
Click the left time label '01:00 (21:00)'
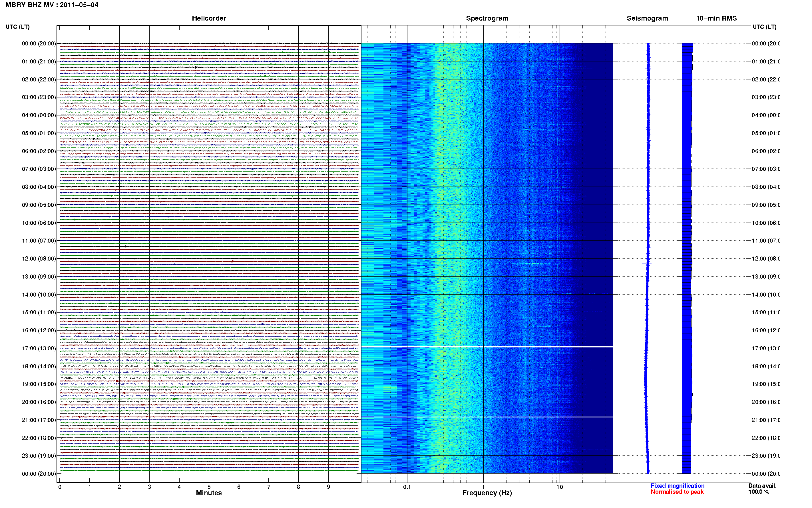pos(39,61)
